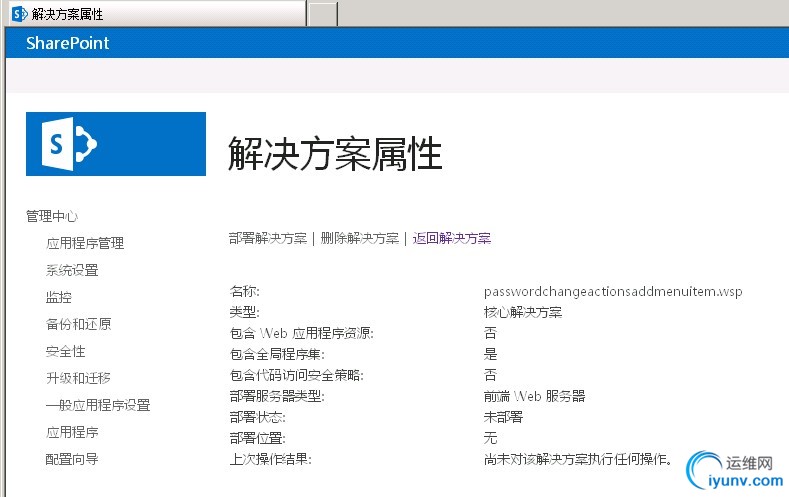The width and height of the screenshot is (789, 497).
Task: Open 系统设置 in the sidebar
Action: (72, 270)
